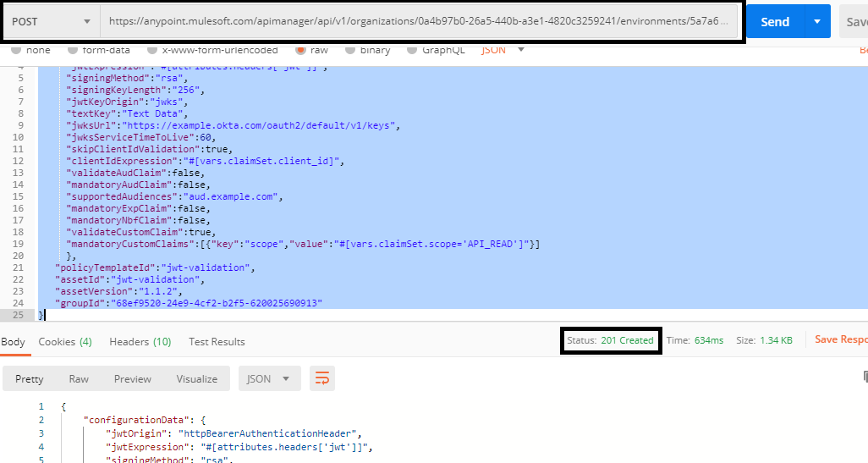Open the Send options arrow
Screen dimensions: 868x463
pos(817,22)
